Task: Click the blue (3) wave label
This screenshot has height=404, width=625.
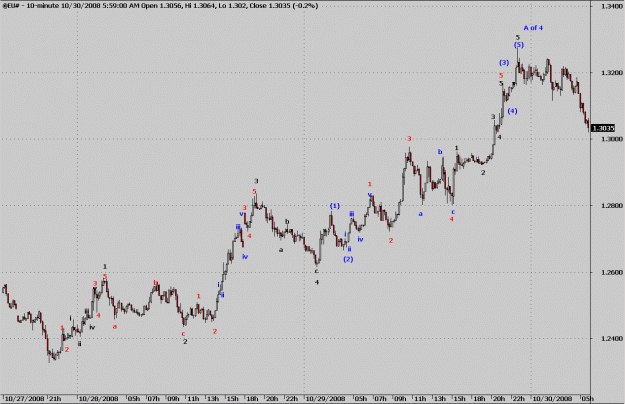Action: 504,63
